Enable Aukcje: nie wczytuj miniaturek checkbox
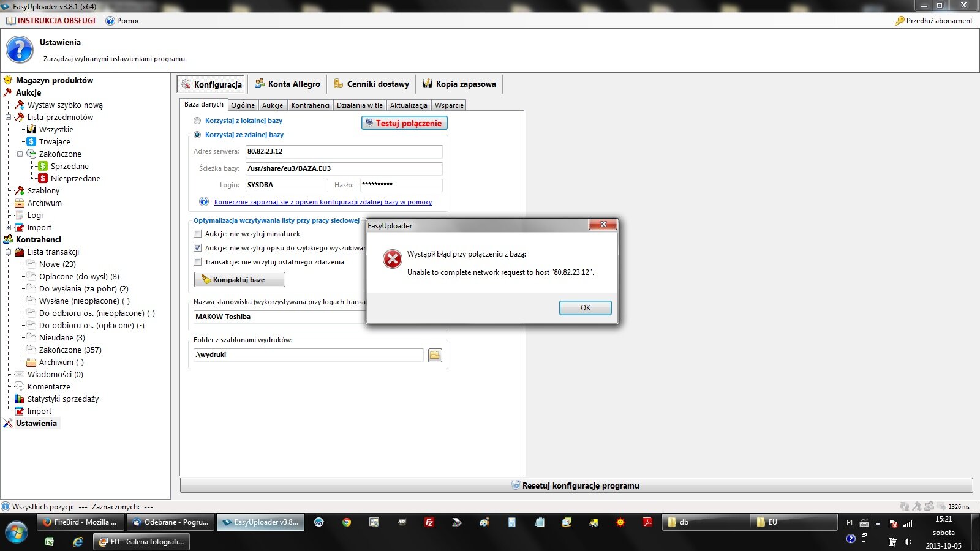The width and height of the screenshot is (980, 551). pos(197,234)
